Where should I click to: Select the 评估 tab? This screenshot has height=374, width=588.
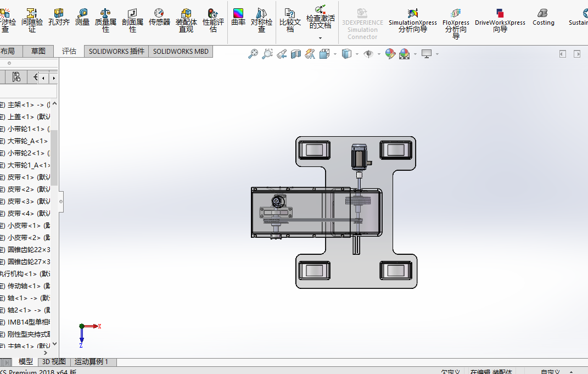(69, 51)
